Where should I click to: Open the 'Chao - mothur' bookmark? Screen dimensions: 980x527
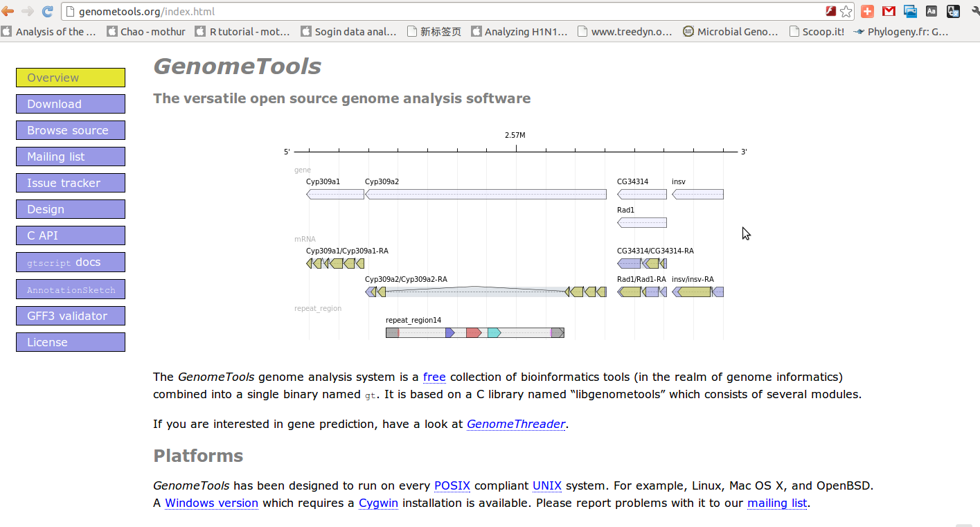146,31
